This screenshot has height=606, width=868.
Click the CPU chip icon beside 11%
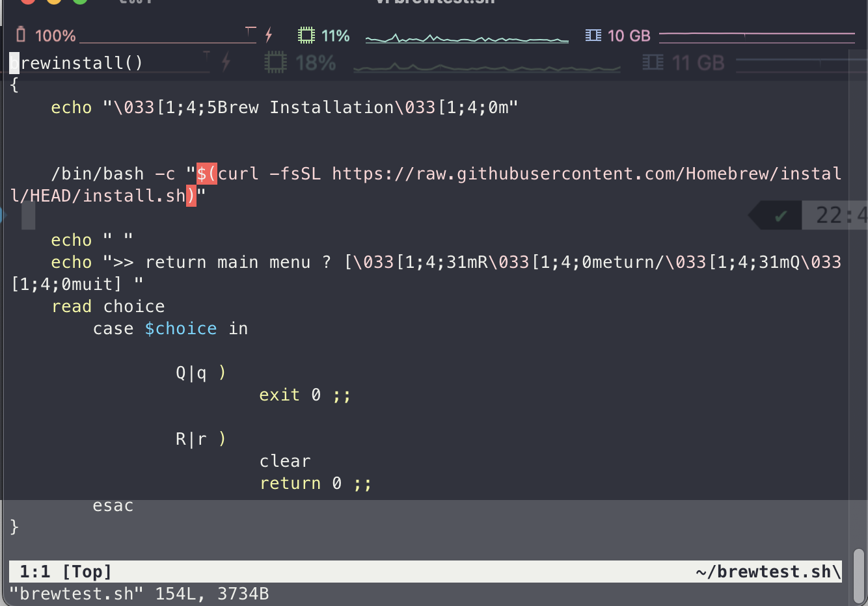tap(306, 35)
